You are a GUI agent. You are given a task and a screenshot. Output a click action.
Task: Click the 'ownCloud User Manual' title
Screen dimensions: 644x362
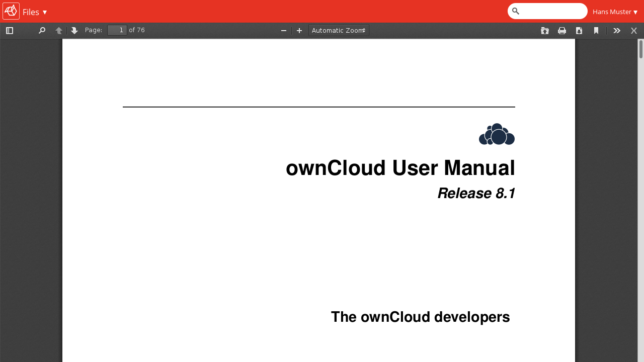400,168
